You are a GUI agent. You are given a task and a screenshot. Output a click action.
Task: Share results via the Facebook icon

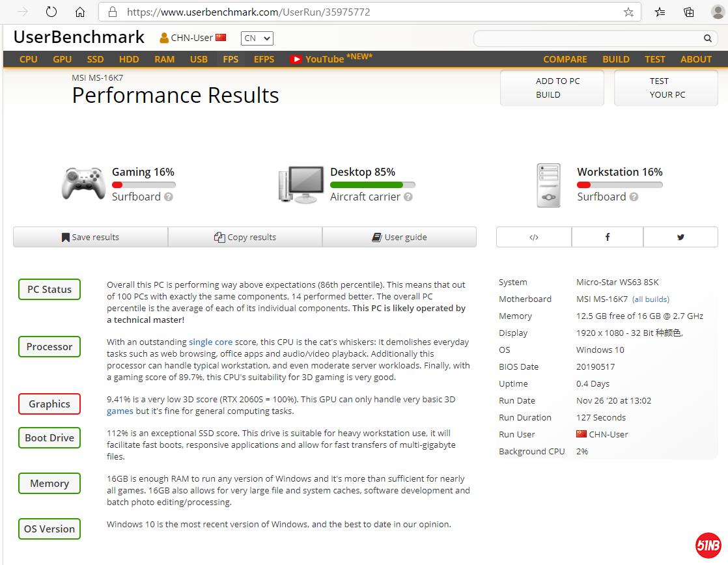[x=607, y=237]
